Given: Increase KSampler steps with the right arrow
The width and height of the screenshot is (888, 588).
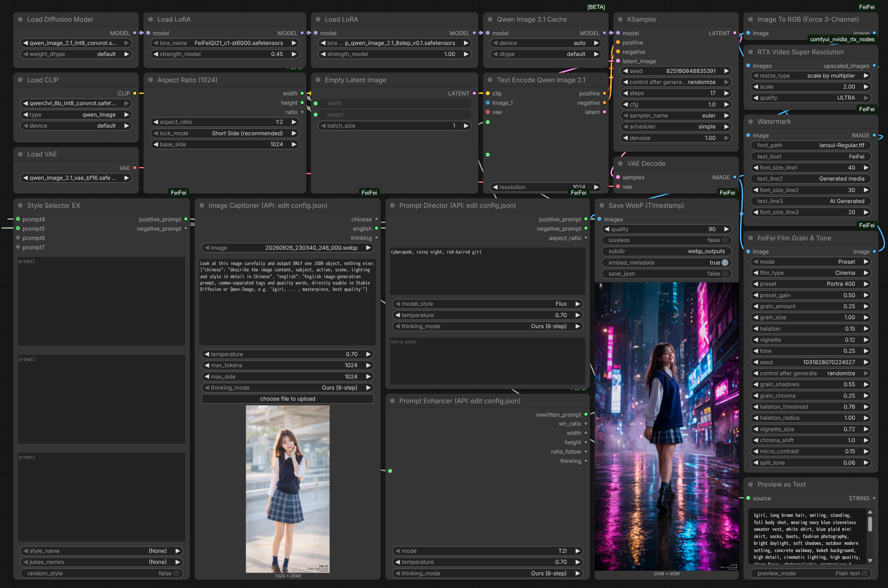Looking at the screenshot, I should (x=727, y=93).
